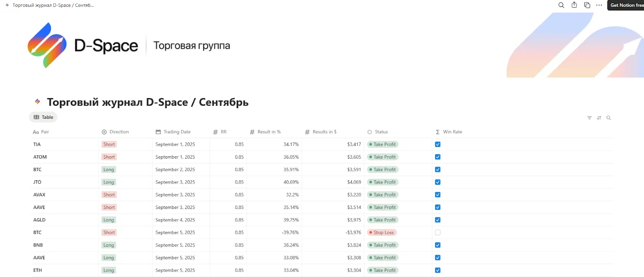Click the duplicate page icon
Screen dimensions: 644x277
(587, 5)
